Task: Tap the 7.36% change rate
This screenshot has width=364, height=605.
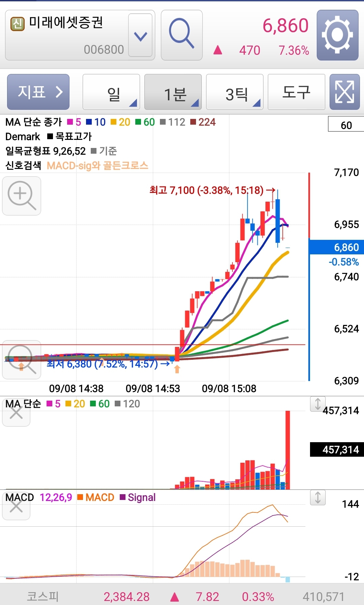Action: click(294, 51)
